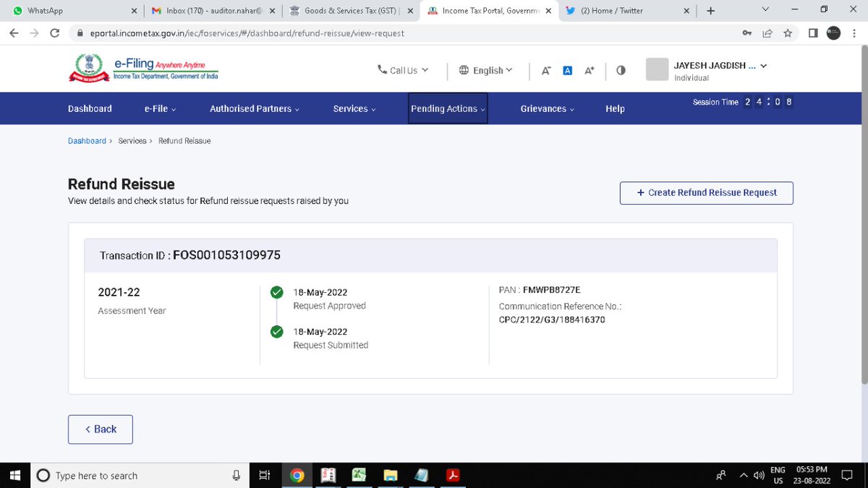Click the address bar URL
Image resolution: width=868 pixels, height=488 pixels.
point(247,33)
